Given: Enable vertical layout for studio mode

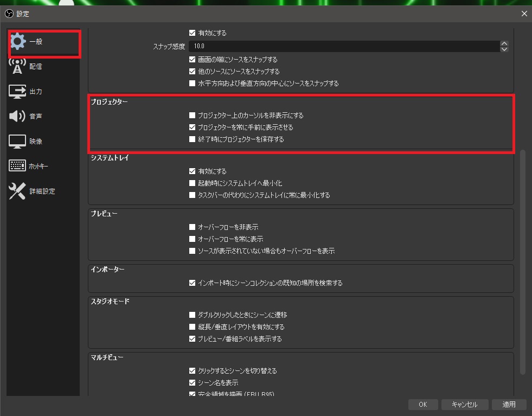Looking at the screenshot, I should (193, 327).
